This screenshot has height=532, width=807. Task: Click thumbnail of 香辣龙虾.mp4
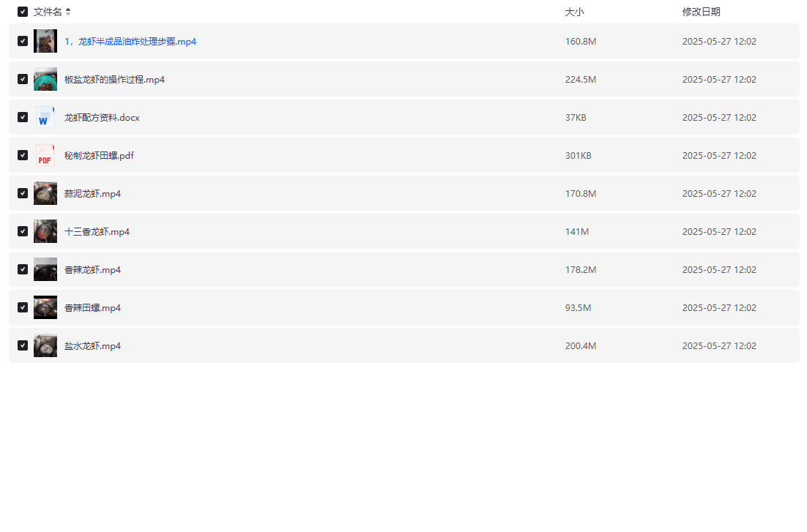(x=45, y=269)
